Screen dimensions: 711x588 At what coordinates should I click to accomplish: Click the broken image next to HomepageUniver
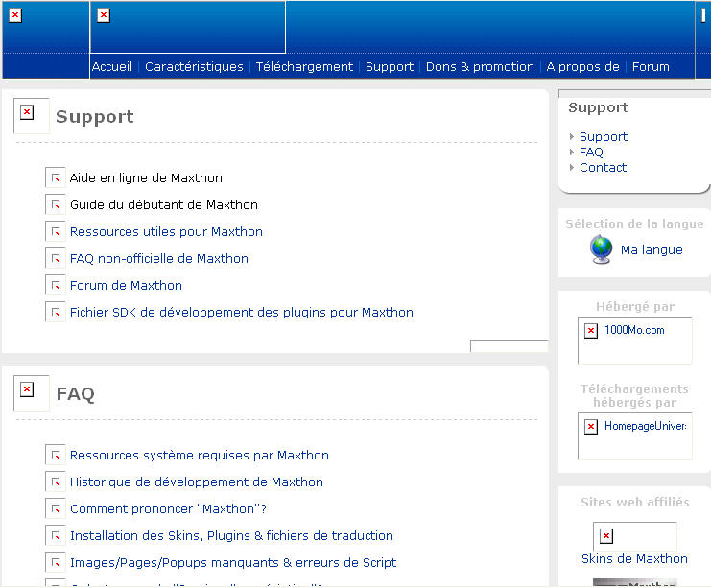click(x=591, y=427)
